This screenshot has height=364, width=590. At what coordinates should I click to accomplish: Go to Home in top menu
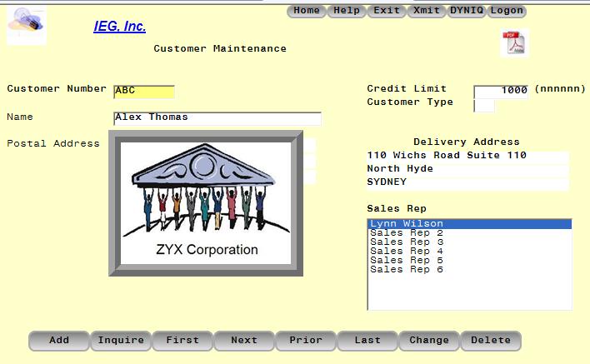tap(307, 11)
